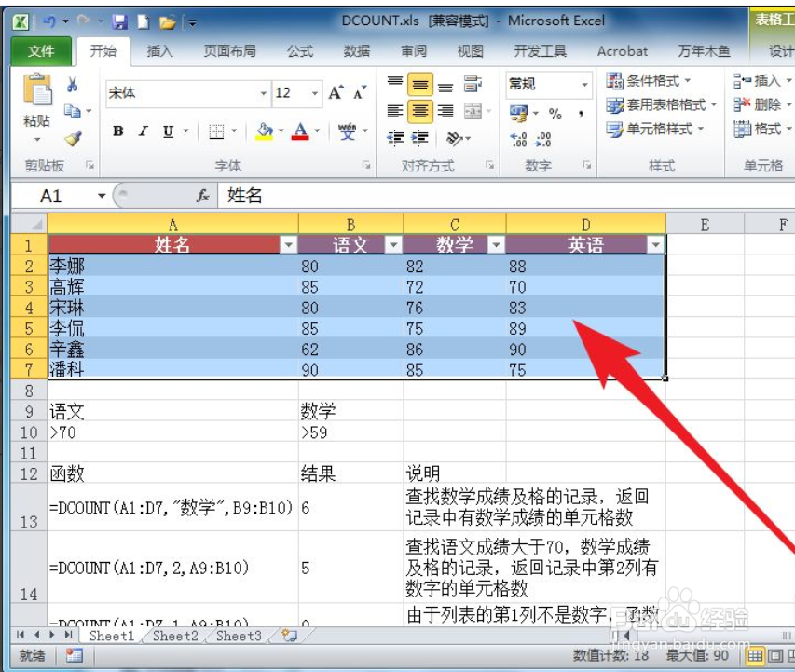Screen dimensions: 795x672
Task: Toggle underline formatting
Action: point(169,131)
